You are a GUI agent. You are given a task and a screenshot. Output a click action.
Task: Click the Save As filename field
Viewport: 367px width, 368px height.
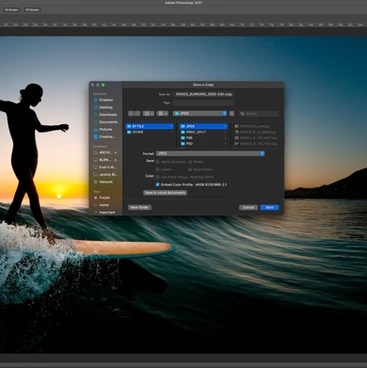point(203,94)
